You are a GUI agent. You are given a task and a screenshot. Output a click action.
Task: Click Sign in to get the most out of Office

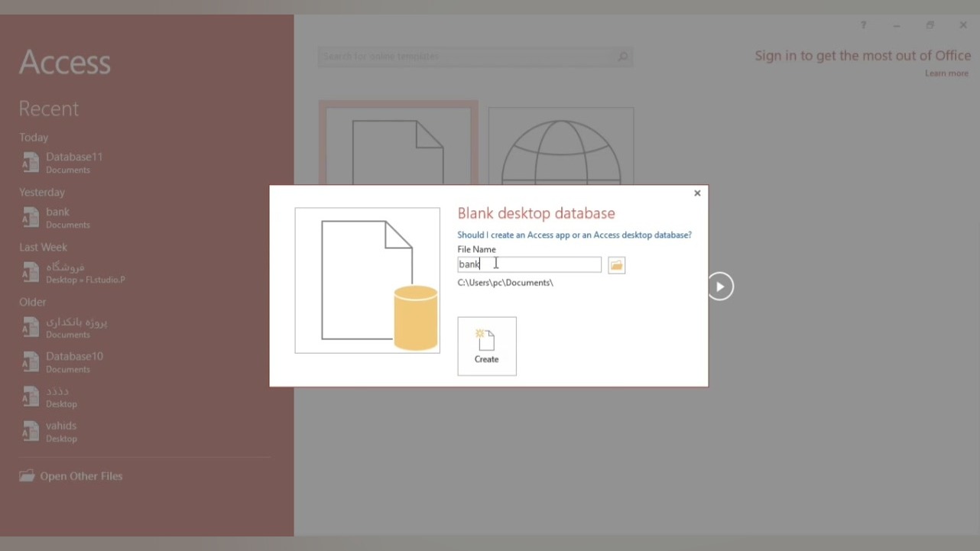click(x=863, y=56)
